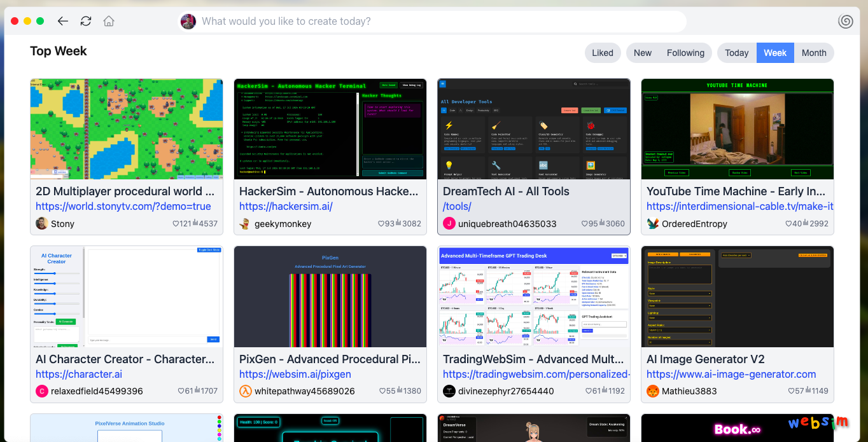Screen dimensions: 868x442
Task: Click the Websim spiral logo at top right
Action: click(x=846, y=21)
